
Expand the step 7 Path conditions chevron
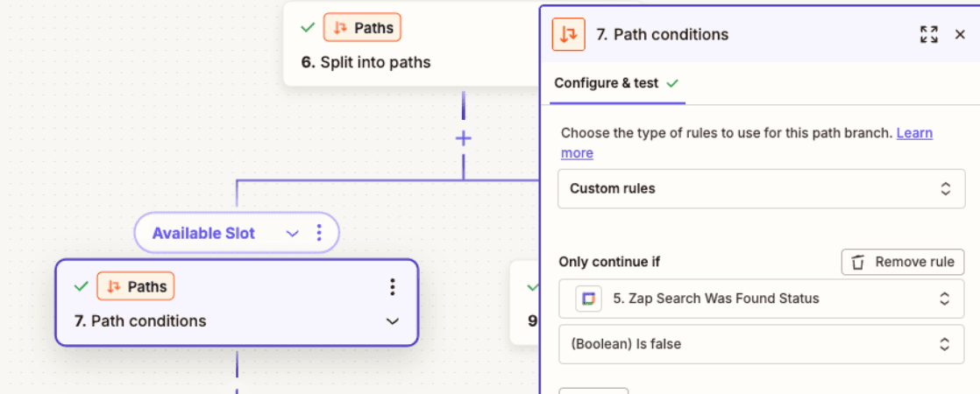click(393, 321)
